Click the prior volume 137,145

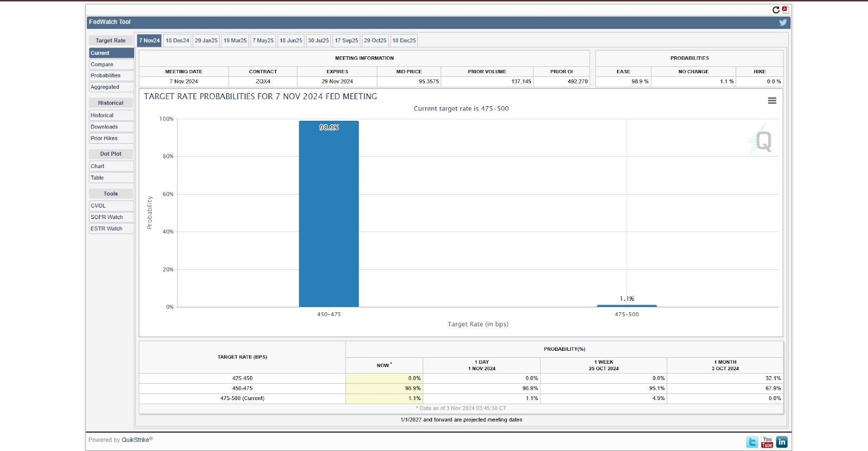521,81
